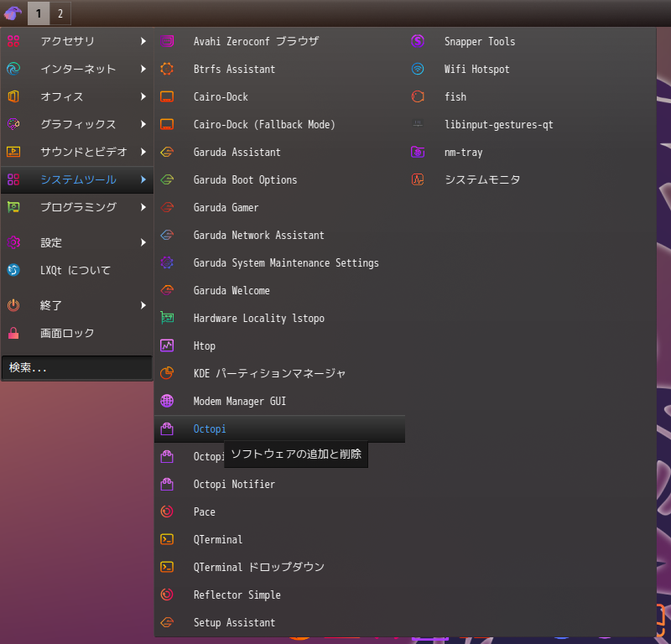Click the Htop icon
Viewport: 671px width, 644px height.
pyautogui.click(x=167, y=345)
